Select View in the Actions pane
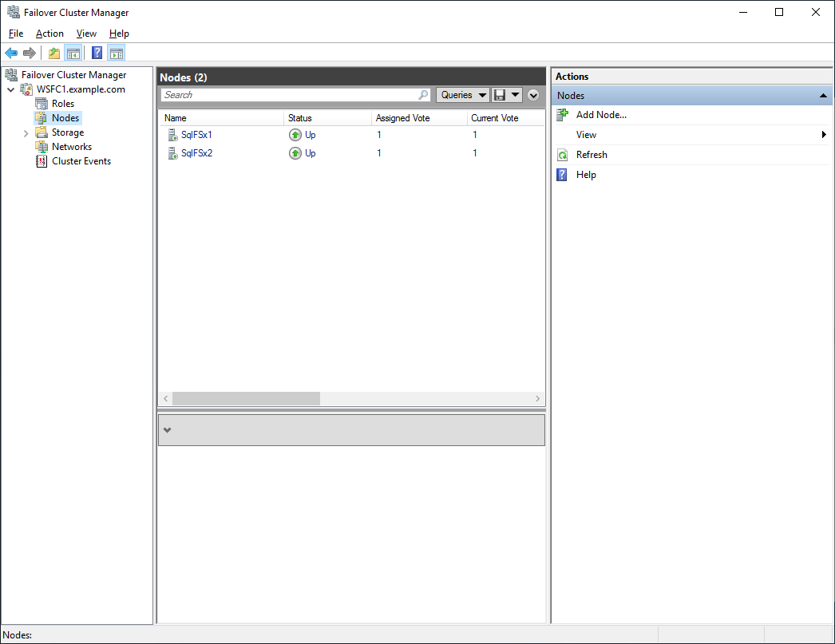Viewport: 835px width, 644px height. [586, 135]
